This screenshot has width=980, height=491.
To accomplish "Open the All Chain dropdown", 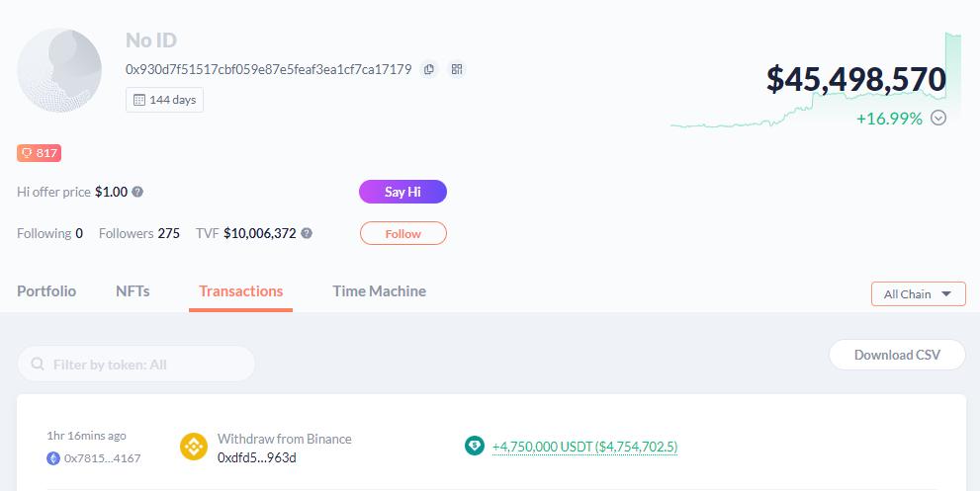I will 918,293.
